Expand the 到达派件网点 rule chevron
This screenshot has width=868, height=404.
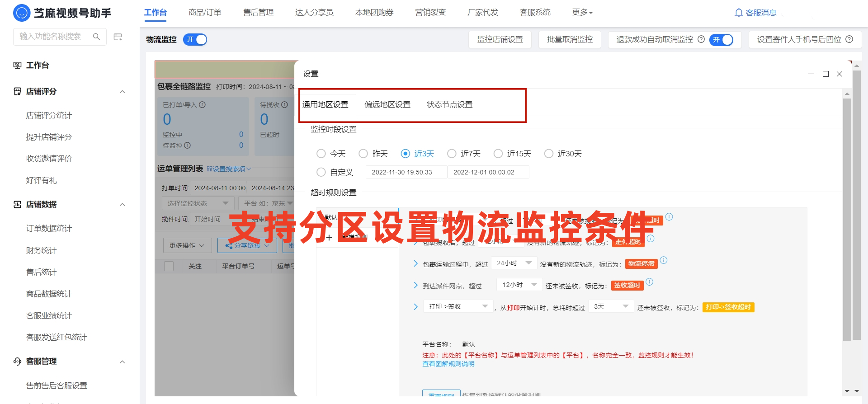coord(415,285)
